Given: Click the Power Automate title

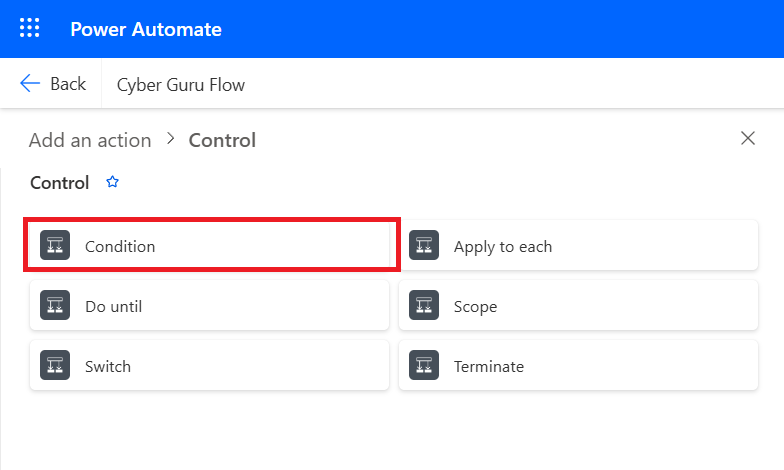Looking at the screenshot, I should (146, 29).
